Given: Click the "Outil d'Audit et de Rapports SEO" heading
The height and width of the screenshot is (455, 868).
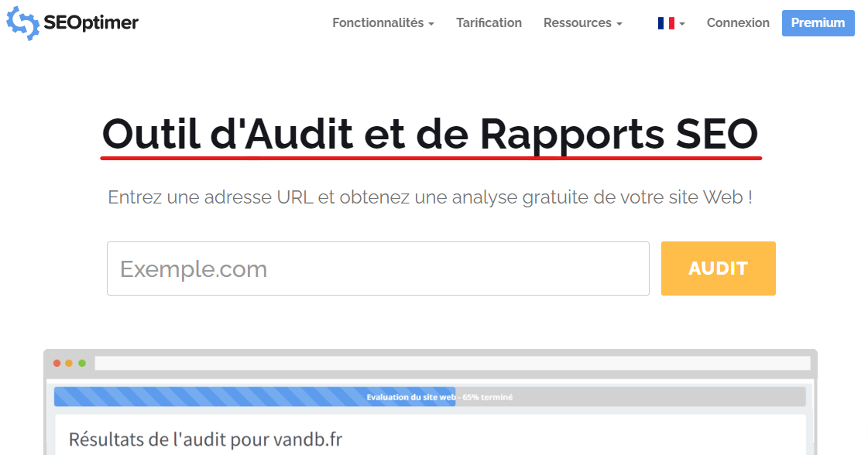Looking at the screenshot, I should click(x=430, y=135).
